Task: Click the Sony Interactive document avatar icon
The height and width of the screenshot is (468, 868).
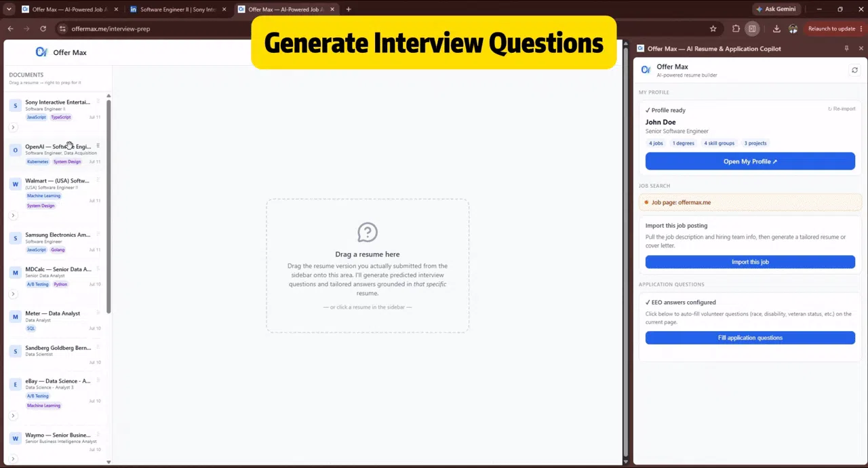Action: (x=15, y=106)
